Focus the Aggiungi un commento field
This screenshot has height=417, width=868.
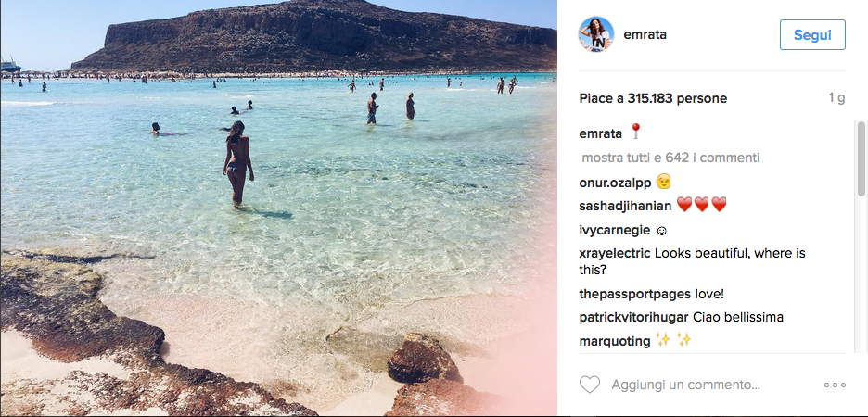(685, 385)
